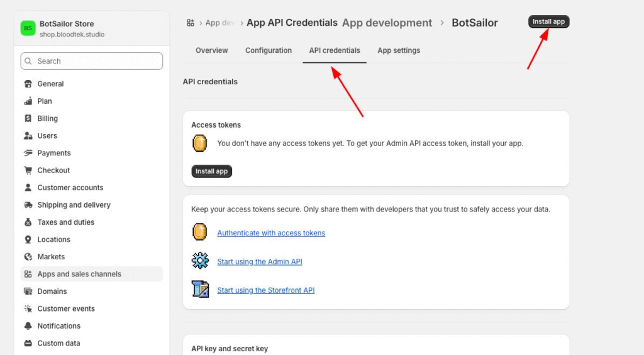Click the coin icon beside Authenticate link

point(199,232)
